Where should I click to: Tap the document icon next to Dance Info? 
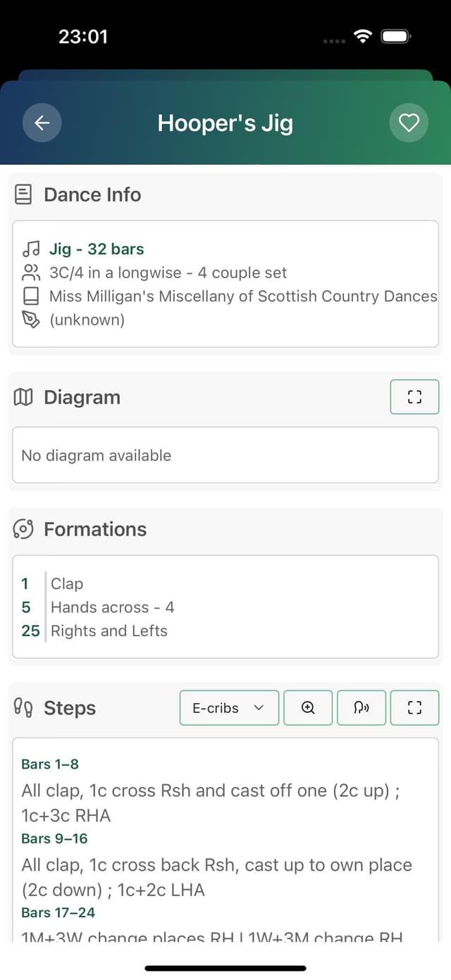click(x=23, y=194)
